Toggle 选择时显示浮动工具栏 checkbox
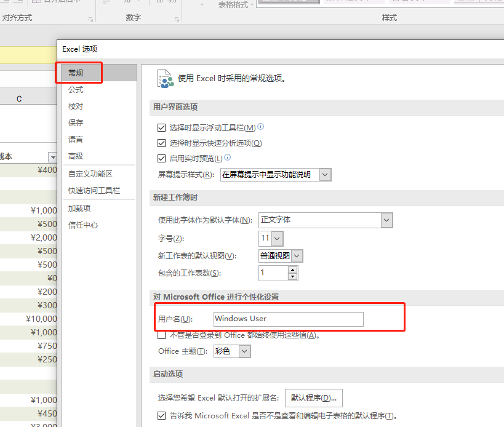 tap(161, 128)
